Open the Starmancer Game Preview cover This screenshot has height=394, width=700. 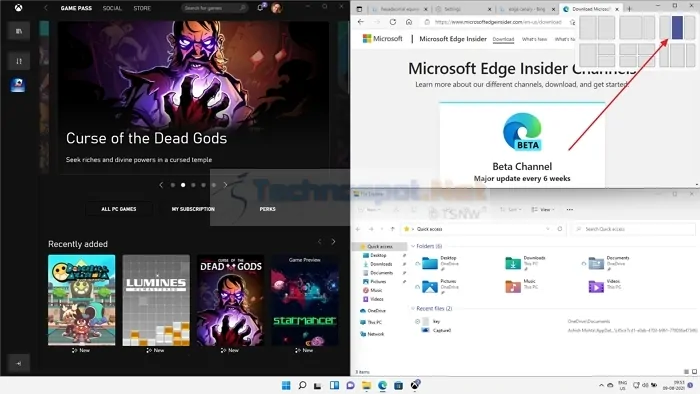(x=304, y=300)
